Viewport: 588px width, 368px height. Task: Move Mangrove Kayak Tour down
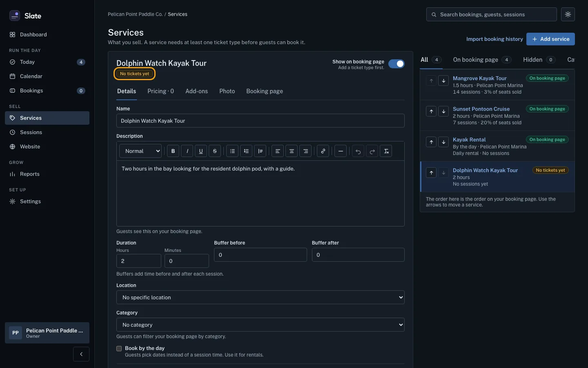pyautogui.click(x=443, y=81)
